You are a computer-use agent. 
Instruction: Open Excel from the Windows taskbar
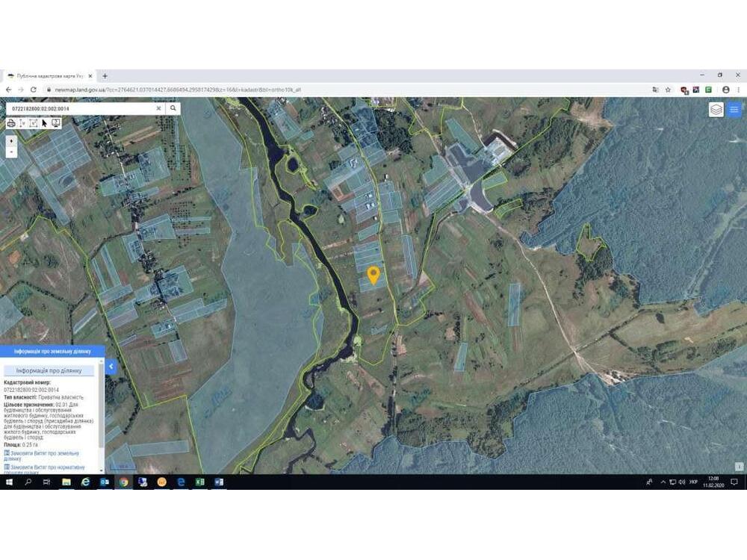tap(200, 482)
